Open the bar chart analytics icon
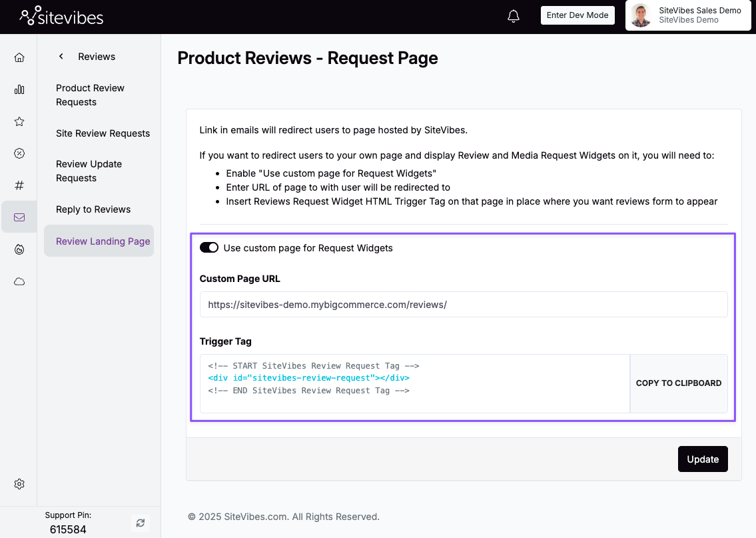756x538 pixels. pyautogui.click(x=19, y=89)
